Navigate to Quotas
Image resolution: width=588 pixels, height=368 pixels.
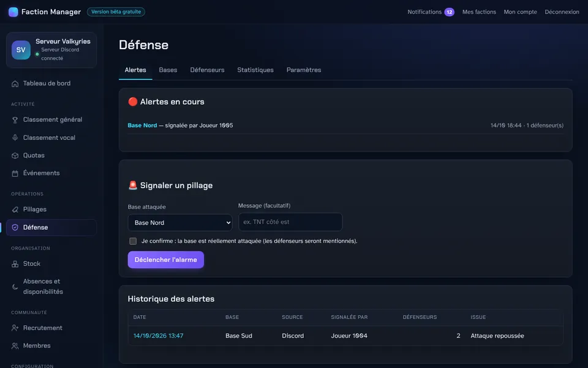[x=51, y=155]
